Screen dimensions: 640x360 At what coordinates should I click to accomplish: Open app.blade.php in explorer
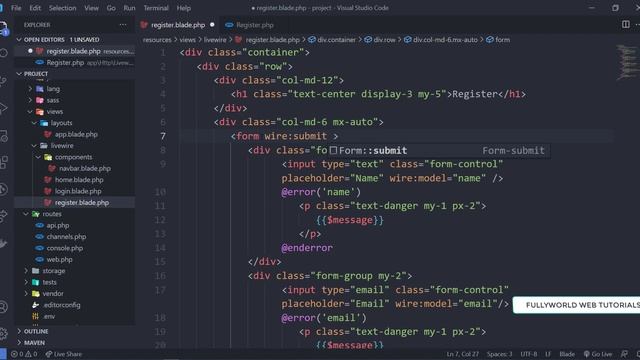coord(76,134)
